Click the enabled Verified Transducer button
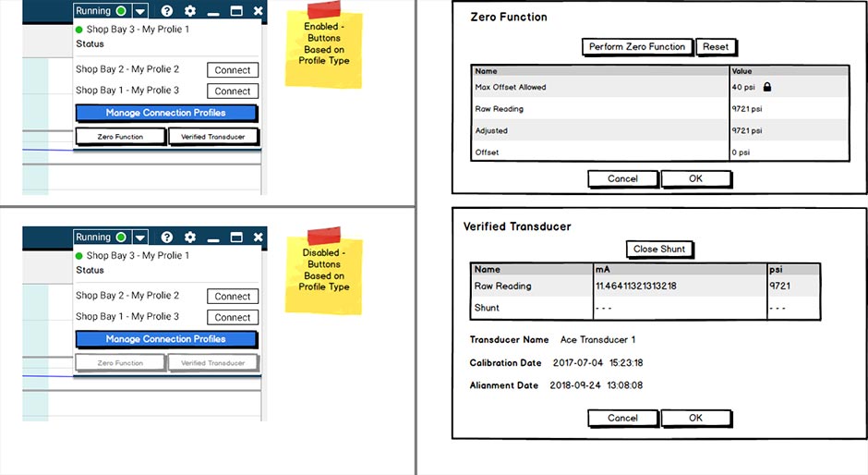This screenshot has height=475, width=868. (x=213, y=137)
